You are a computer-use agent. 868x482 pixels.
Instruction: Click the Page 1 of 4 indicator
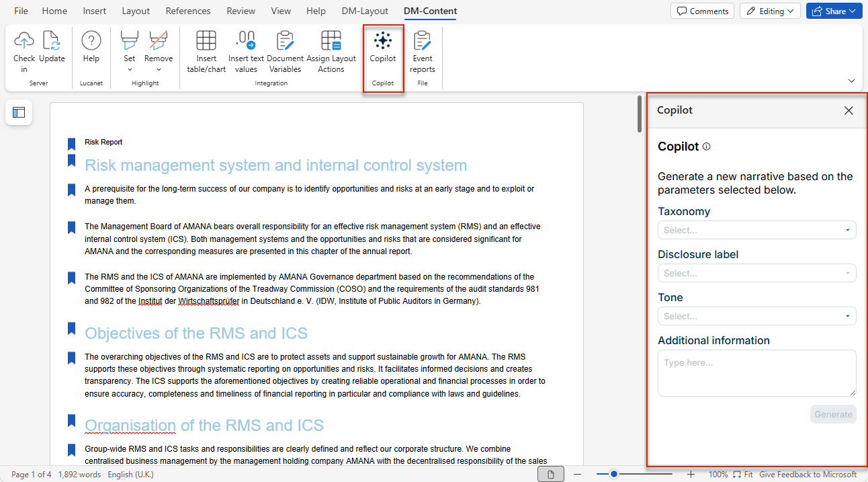tap(32, 475)
